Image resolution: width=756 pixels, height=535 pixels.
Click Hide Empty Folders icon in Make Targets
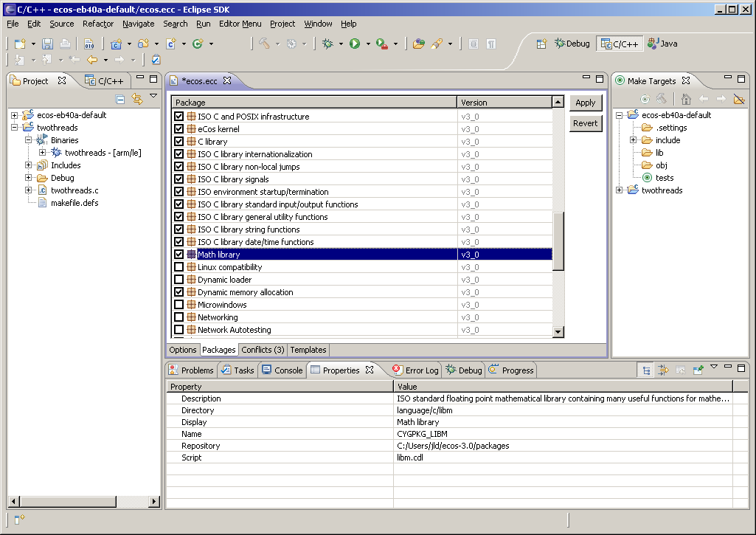[738, 100]
